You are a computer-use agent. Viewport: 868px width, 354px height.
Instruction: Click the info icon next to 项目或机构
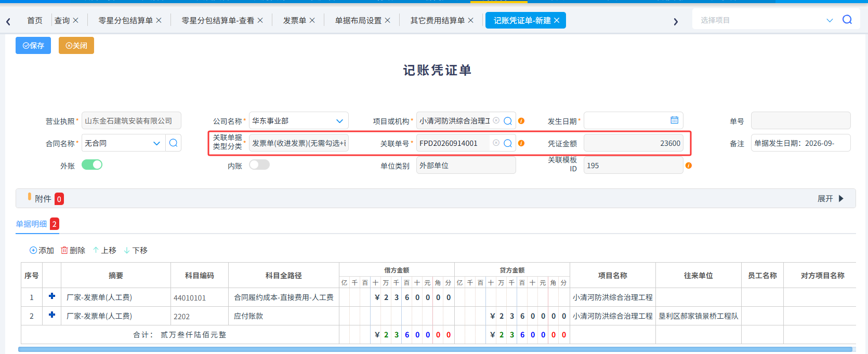click(521, 121)
